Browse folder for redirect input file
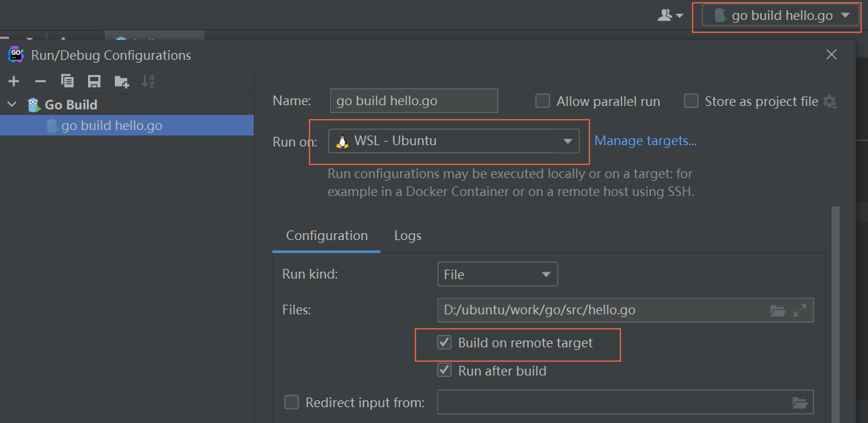868x423 pixels. point(799,402)
